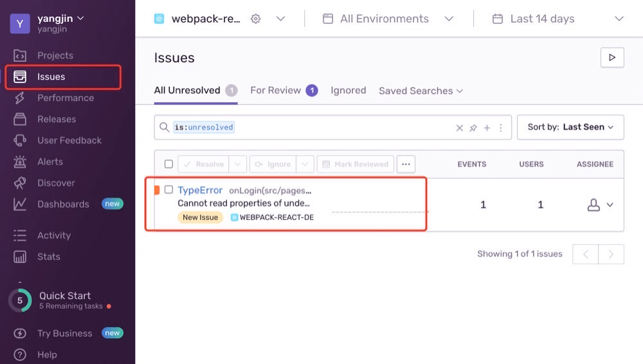643x364 pixels.
Task: Go to Performance in sidebar
Action: [x=66, y=98]
